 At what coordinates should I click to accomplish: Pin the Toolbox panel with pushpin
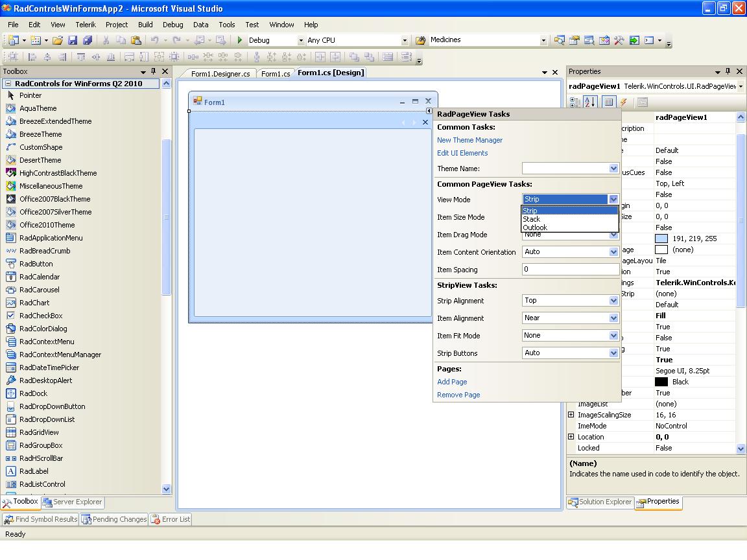point(154,71)
